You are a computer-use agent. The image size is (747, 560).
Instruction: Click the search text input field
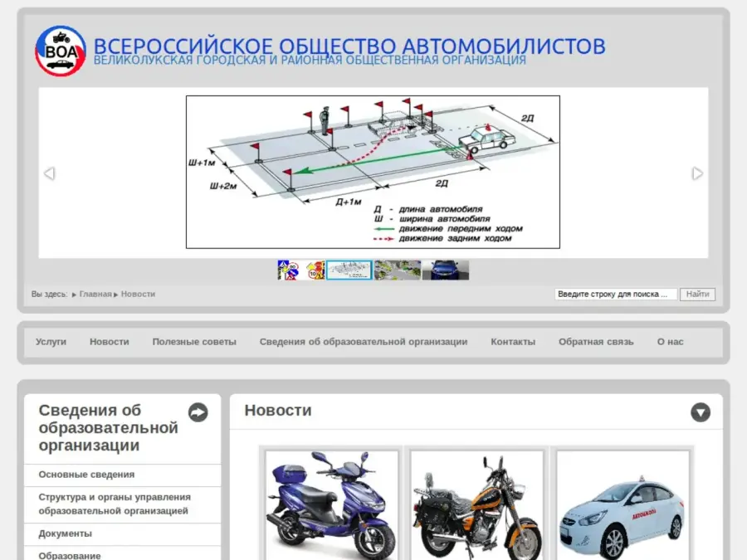tap(616, 295)
